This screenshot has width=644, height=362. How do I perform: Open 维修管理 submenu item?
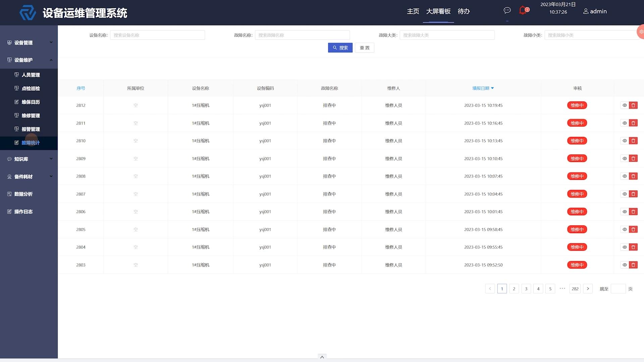pos(29,116)
